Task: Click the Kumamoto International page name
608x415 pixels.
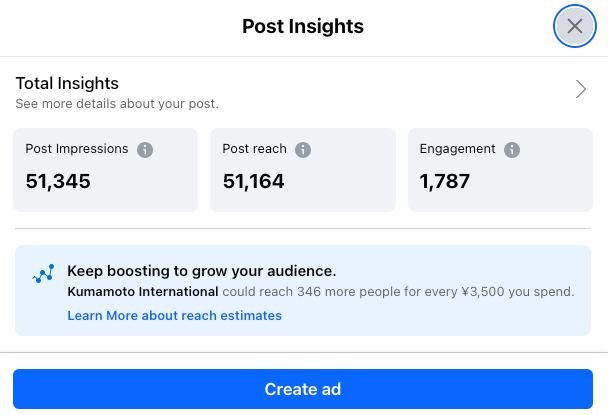Action: point(142,292)
